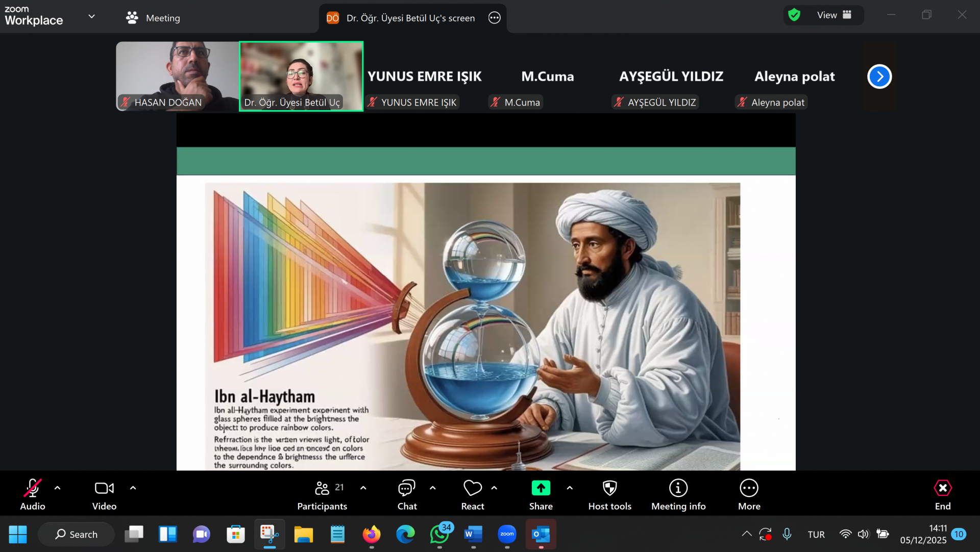980x552 pixels.
Task: Unmute the microphone Audio button
Action: (x=32, y=488)
